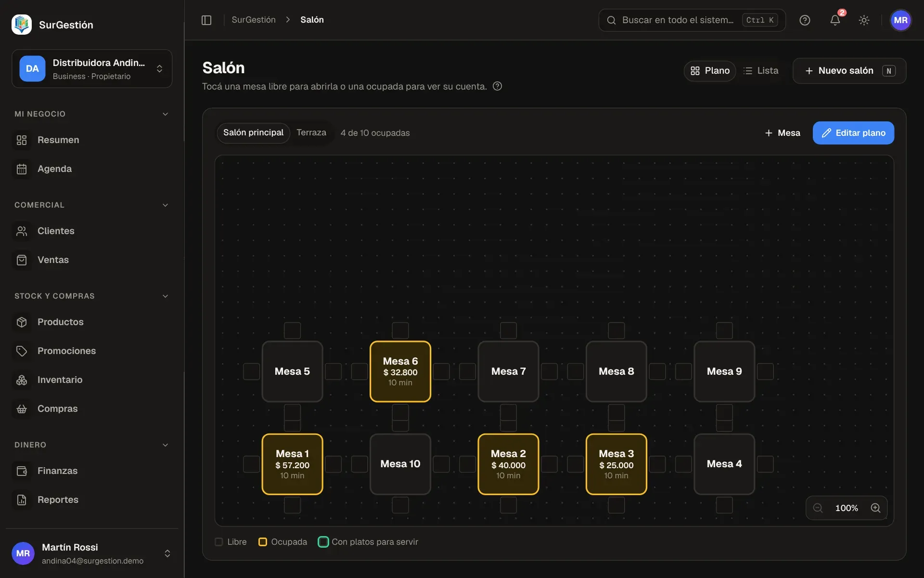
Task: Open the Distribuidora Andina business switcher
Action: pos(92,69)
